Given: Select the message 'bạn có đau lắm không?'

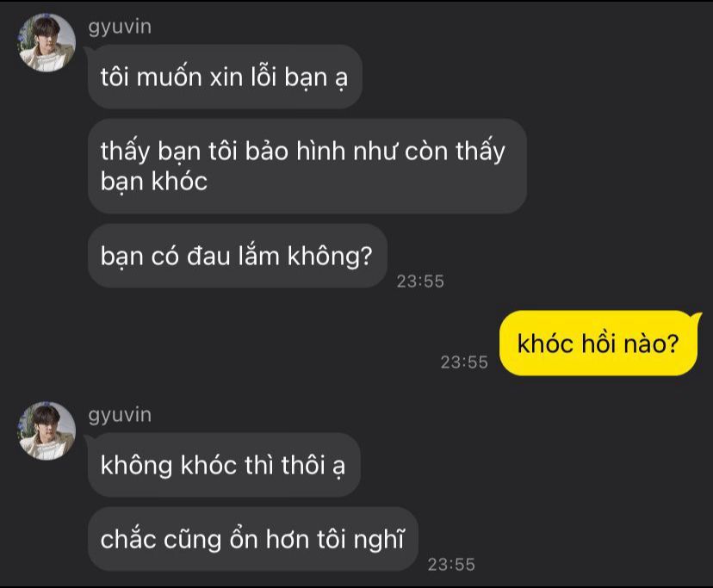Looking at the screenshot, I should 238,256.
